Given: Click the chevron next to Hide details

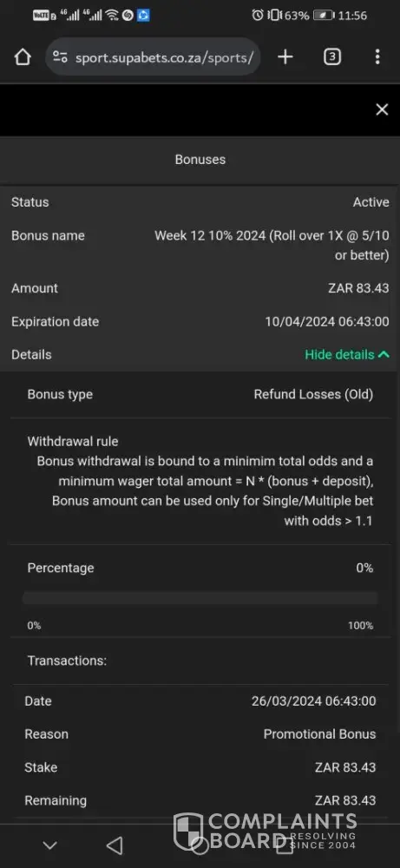Looking at the screenshot, I should [384, 354].
